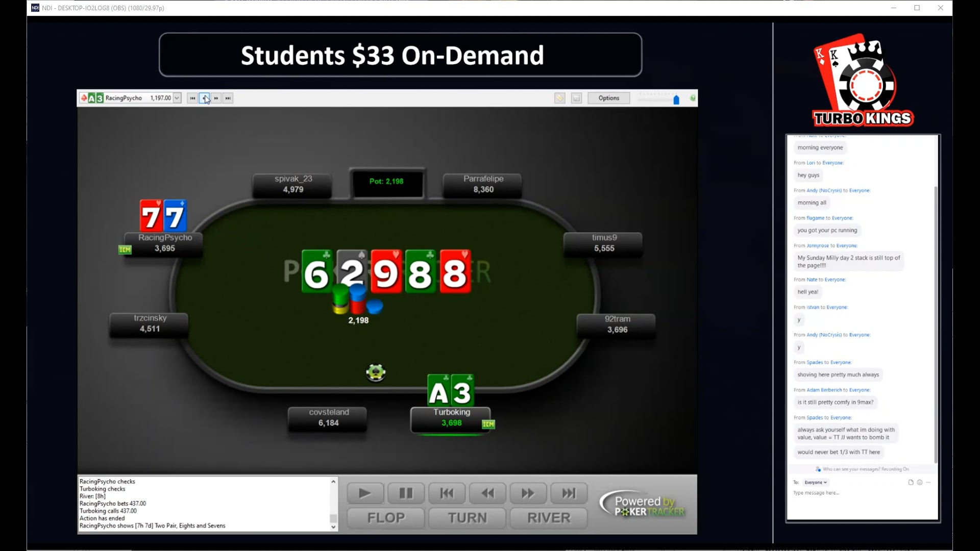Click ICM badge next to RacingPsycho
Screen dimensions: 980x551
[125, 249]
